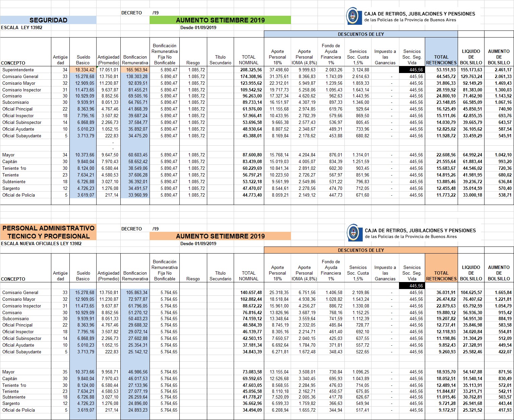Click the blue DESCUENTOS DE LEY header
514x420 pixels.
click(x=361, y=34)
